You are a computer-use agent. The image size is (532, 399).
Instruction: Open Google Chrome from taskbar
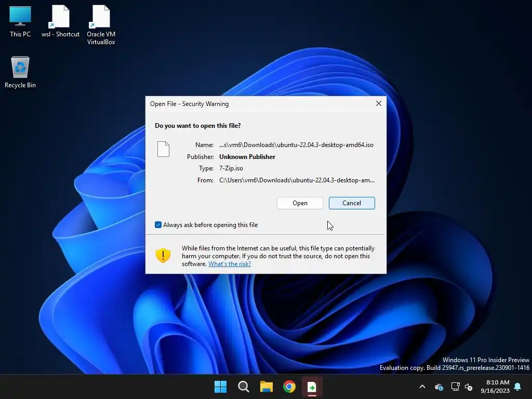coord(289,387)
